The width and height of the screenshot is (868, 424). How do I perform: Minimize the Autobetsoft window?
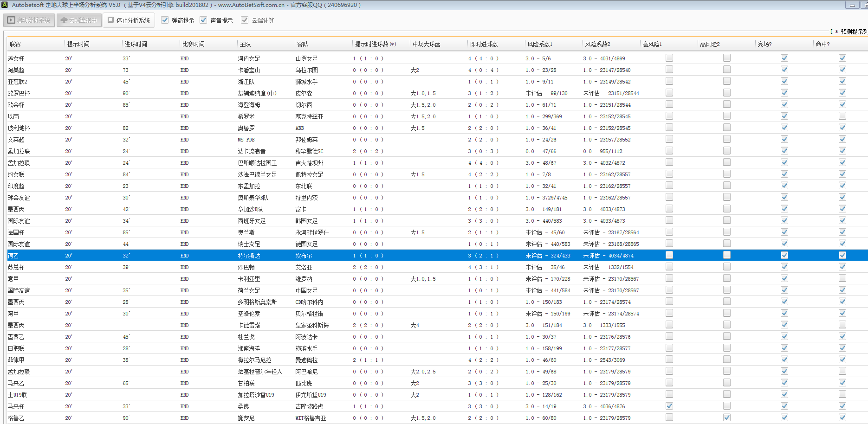pyautogui.click(x=852, y=5)
